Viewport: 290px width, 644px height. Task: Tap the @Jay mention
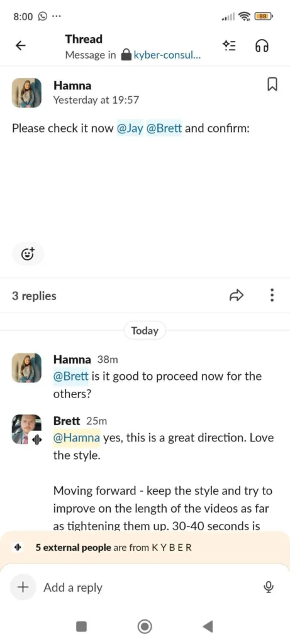pos(130,128)
